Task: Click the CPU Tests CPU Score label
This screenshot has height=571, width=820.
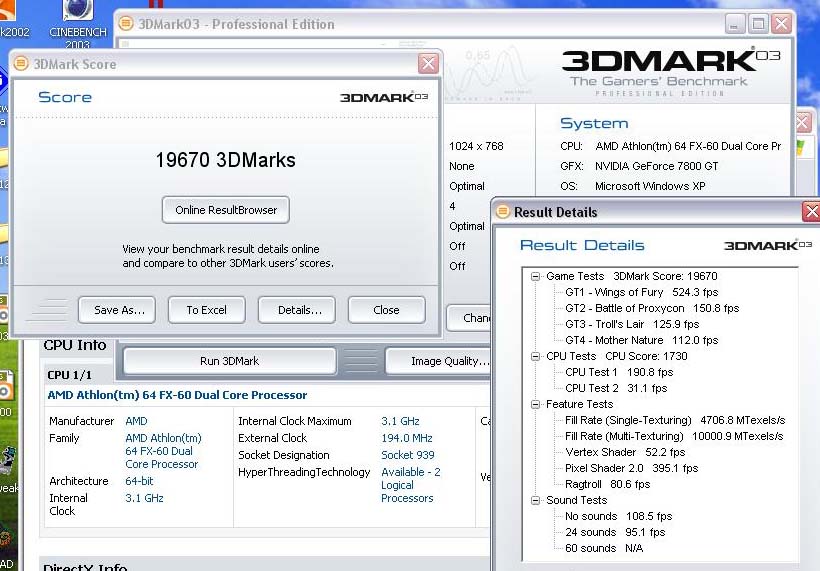Action: pyautogui.click(x=617, y=356)
